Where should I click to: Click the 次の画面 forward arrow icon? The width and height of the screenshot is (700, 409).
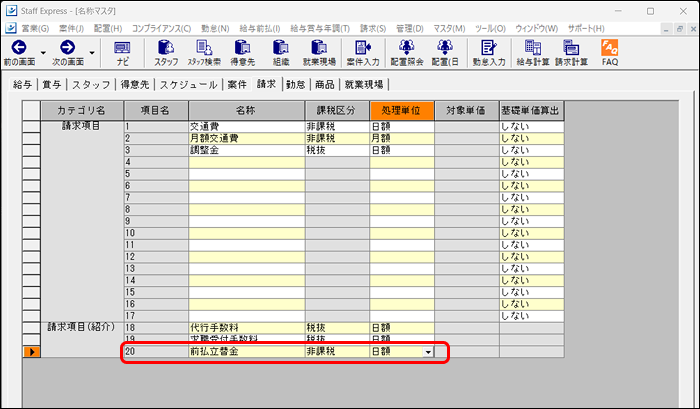tap(68, 47)
